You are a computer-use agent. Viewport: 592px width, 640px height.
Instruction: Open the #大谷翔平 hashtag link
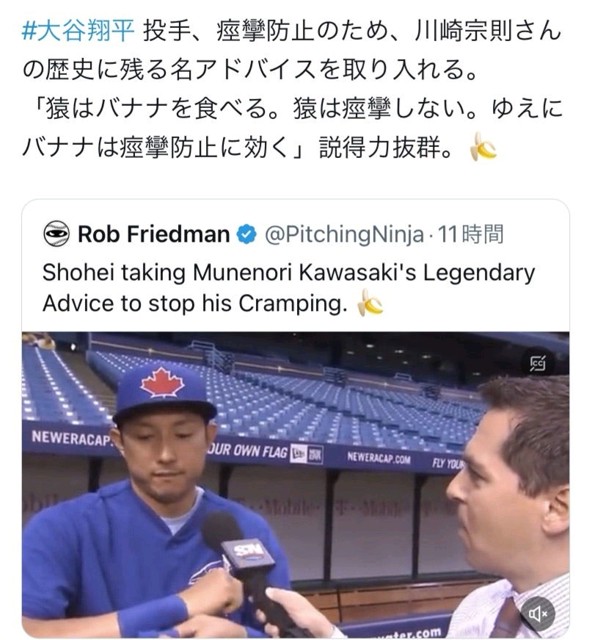point(78,31)
